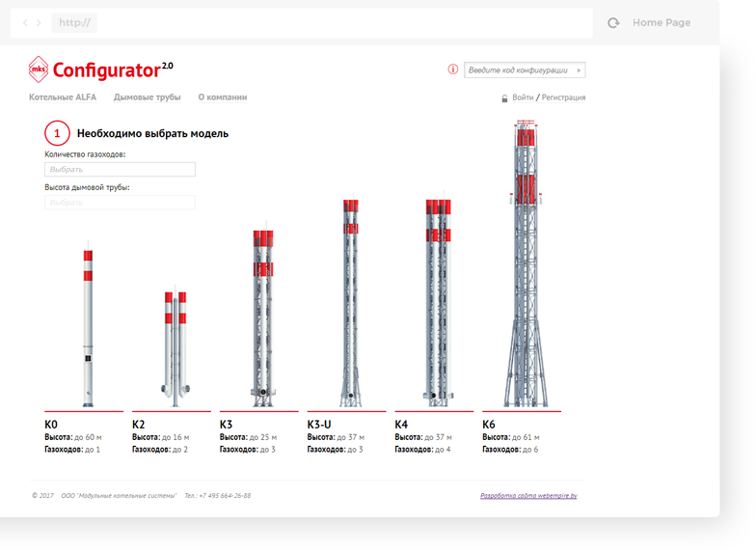Open the Котельные ALFA menu item
The width and height of the screenshot is (756, 552).
point(63,97)
